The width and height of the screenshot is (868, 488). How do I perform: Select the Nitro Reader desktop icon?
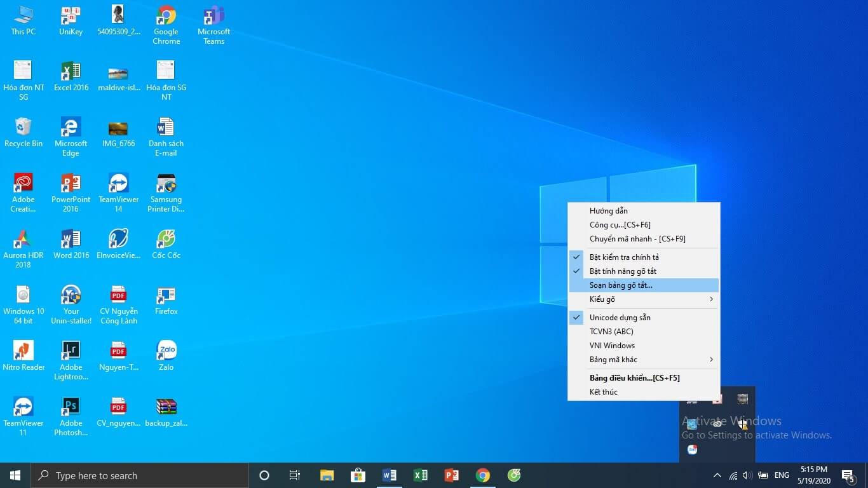point(24,356)
